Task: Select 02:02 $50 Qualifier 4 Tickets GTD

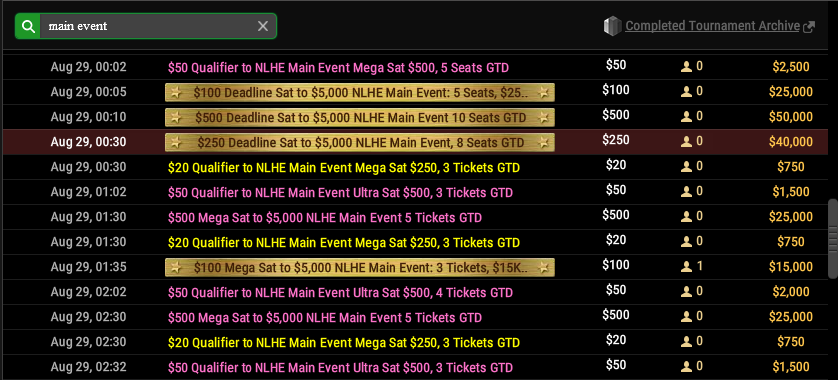Action: (x=415, y=292)
